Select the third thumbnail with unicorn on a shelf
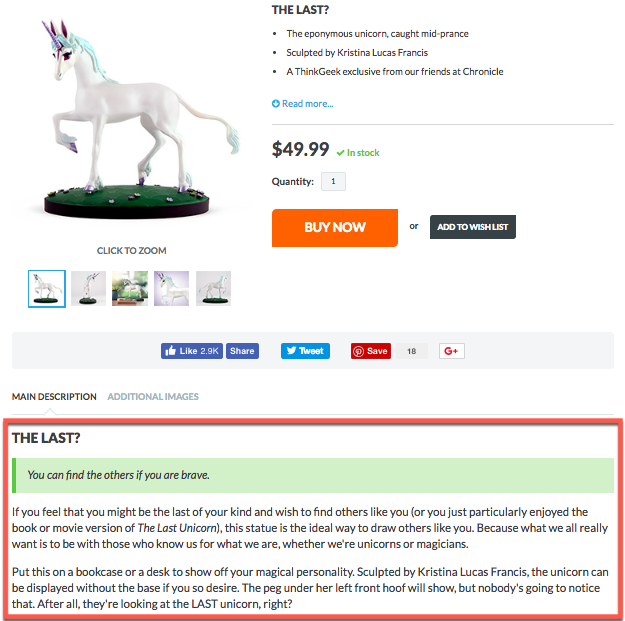Image resolution: width=625 pixels, height=621 pixels. click(130, 289)
